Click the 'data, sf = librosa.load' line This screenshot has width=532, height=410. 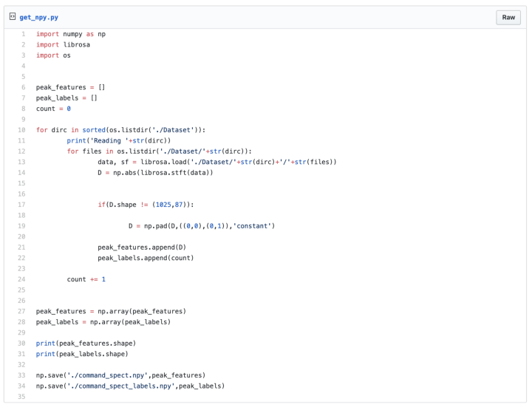tap(217, 162)
